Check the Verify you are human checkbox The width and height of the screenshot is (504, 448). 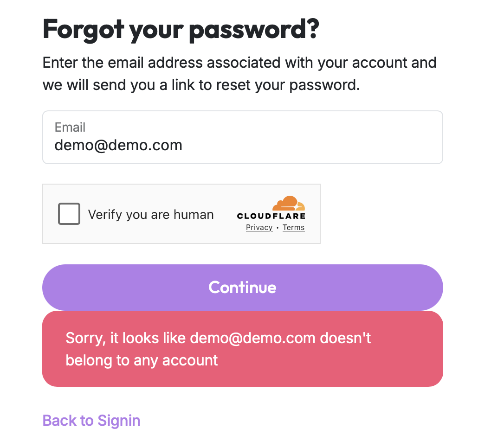click(x=69, y=214)
